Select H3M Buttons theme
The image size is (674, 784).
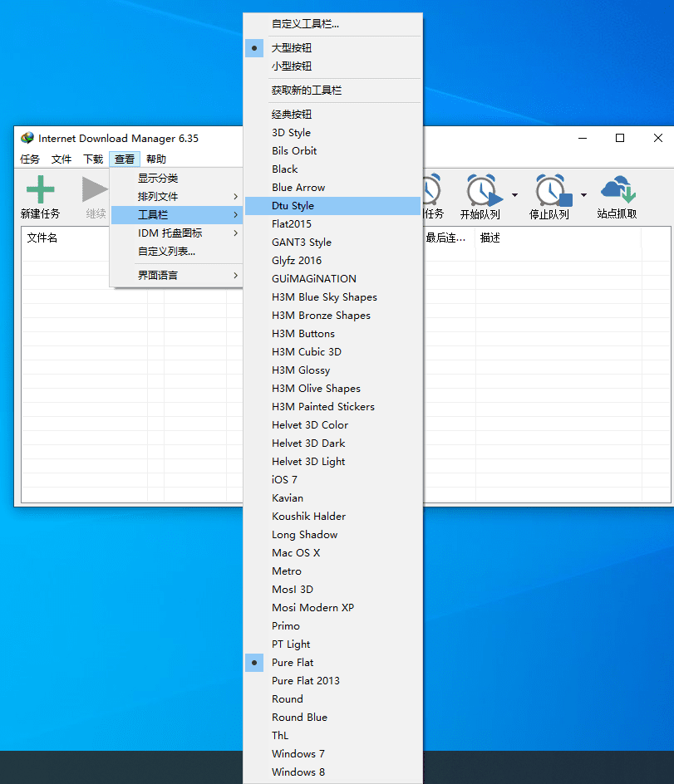[332, 334]
